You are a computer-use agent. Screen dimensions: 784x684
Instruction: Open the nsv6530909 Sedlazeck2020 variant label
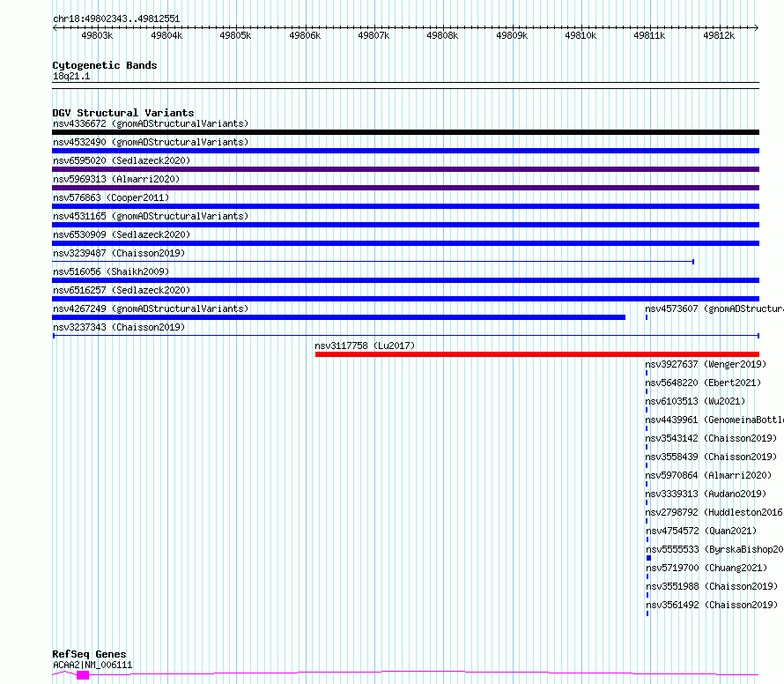pyautogui.click(x=122, y=234)
